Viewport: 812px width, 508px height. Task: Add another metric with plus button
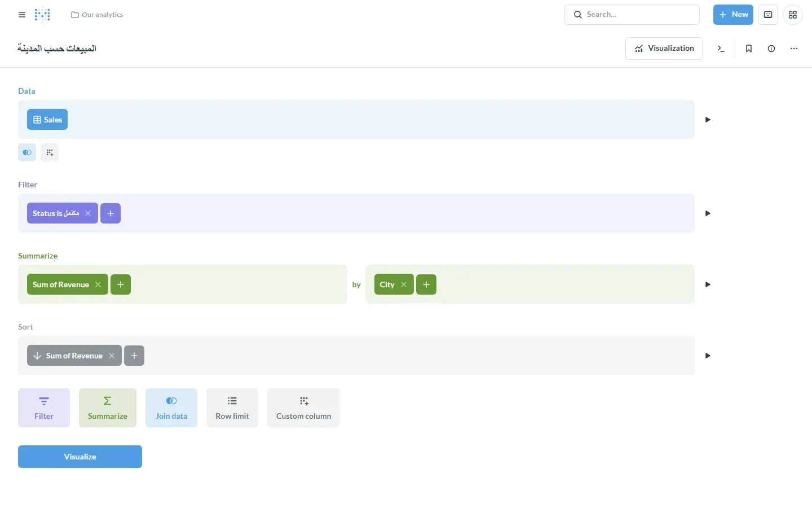[x=121, y=284]
